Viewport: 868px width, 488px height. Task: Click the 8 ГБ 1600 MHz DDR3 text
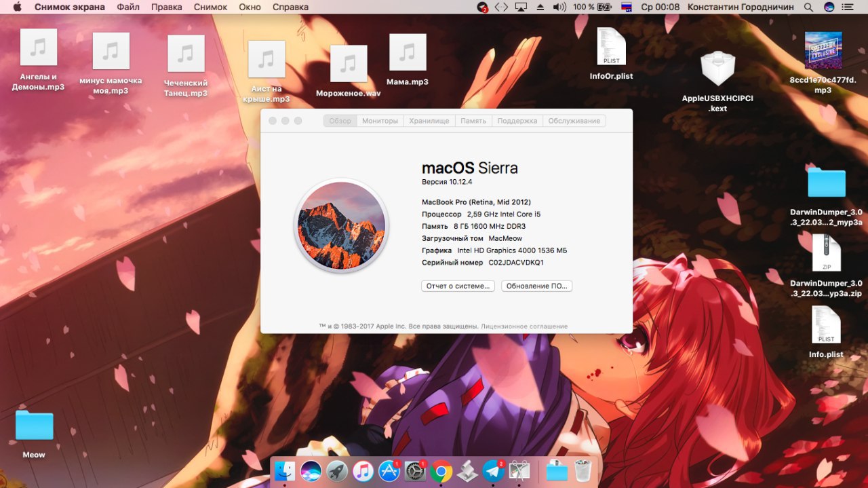[x=490, y=227]
